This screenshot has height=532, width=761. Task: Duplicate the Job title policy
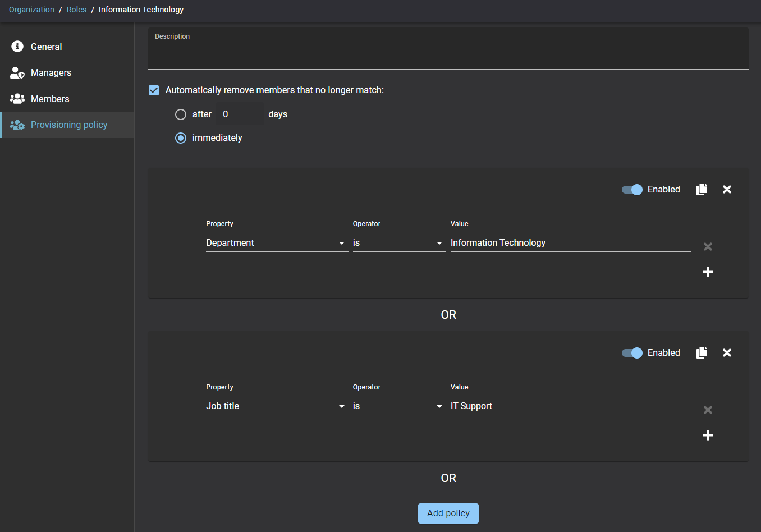tap(702, 353)
